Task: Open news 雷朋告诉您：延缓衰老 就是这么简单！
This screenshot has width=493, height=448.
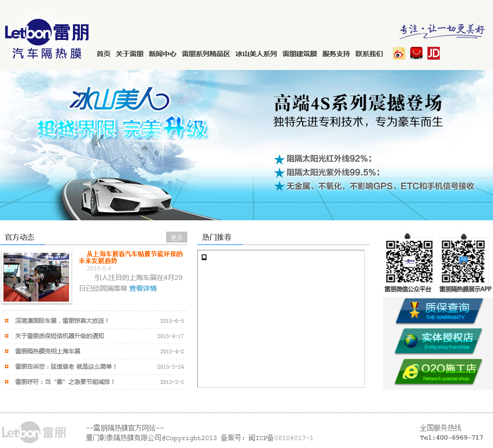Action: pyautogui.click(x=66, y=366)
